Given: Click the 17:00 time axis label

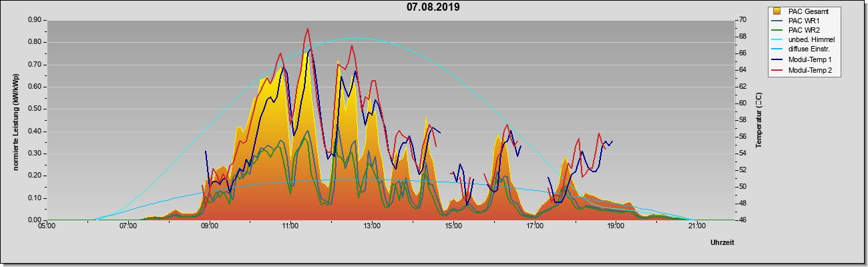Looking at the screenshot, I should click(534, 226).
